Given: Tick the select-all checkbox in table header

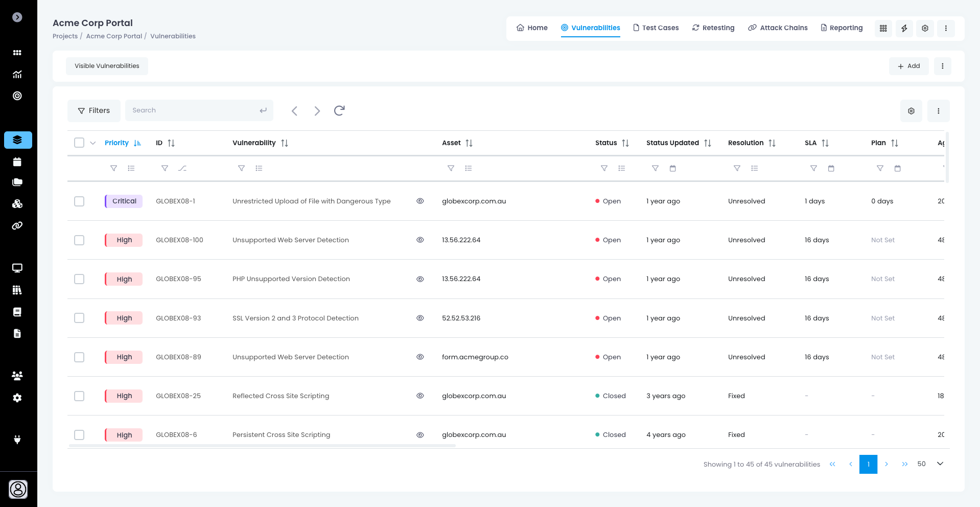Looking at the screenshot, I should 79,143.
